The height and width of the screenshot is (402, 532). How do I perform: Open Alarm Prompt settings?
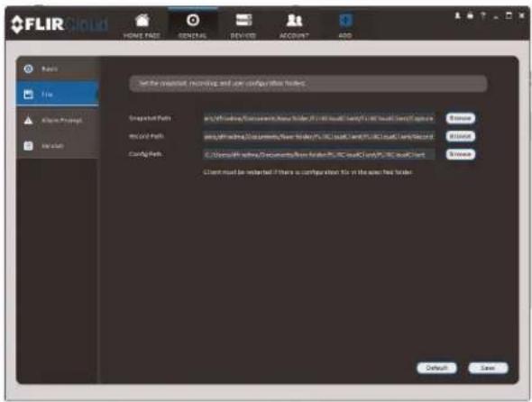(x=58, y=121)
